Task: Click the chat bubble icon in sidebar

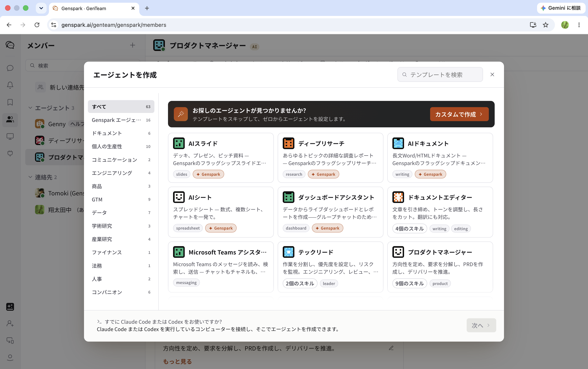Action: tap(10, 68)
